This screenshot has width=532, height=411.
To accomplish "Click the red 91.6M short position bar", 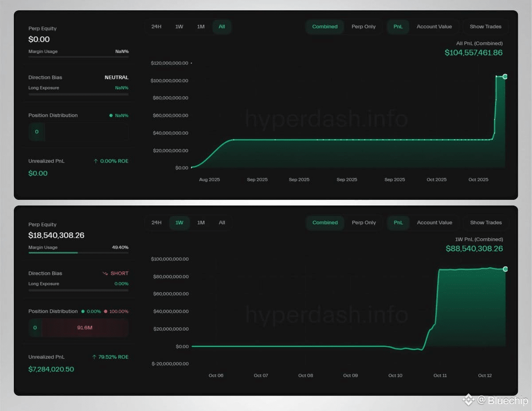I will pyautogui.click(x=85, y=328).
